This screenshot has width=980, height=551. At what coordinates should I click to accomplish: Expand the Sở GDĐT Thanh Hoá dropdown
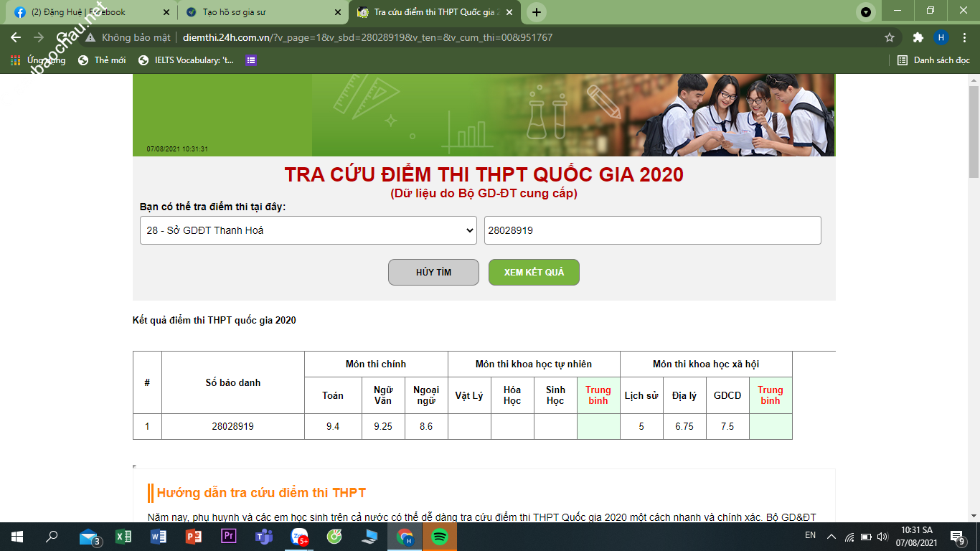click(308, 230)
